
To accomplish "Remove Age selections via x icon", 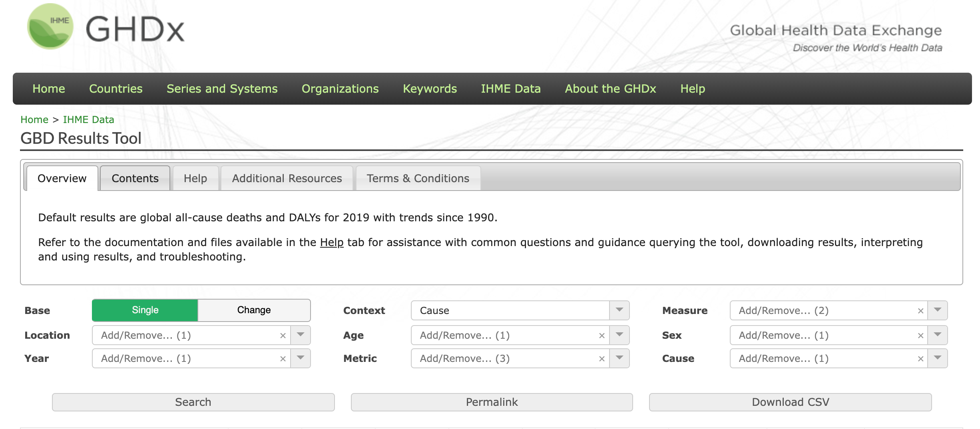I will click(602, 336).
